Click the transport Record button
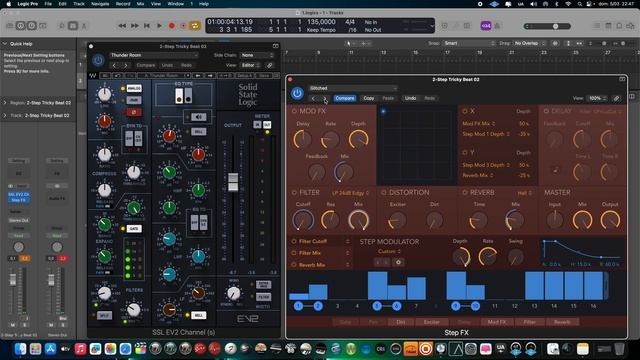The image size is (640, 360). 171,26
